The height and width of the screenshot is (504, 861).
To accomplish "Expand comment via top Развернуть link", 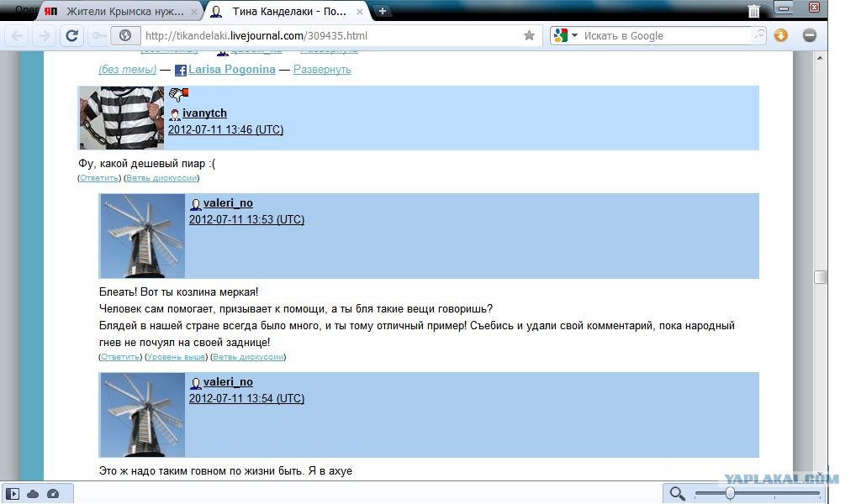I will click(x=322, y=70).
